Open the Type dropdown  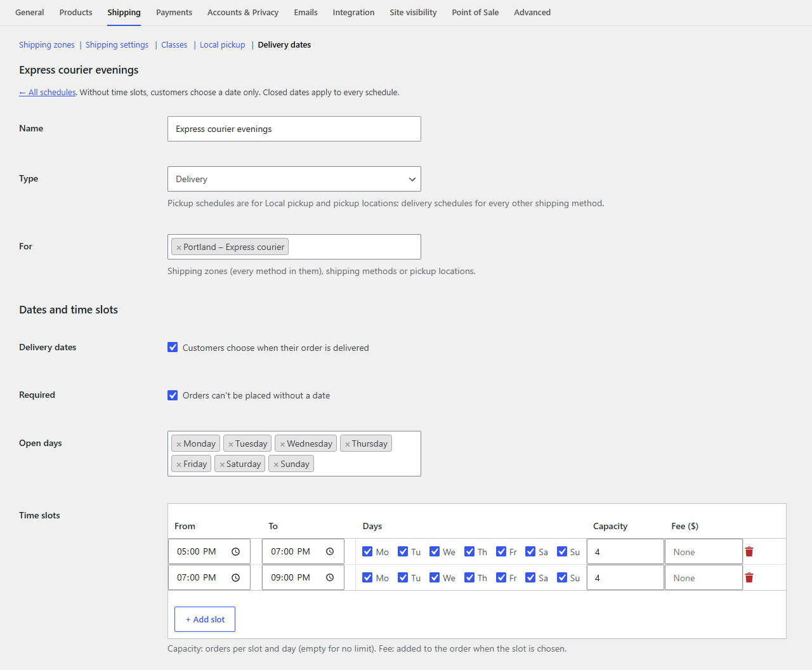[x=294, y=179]
